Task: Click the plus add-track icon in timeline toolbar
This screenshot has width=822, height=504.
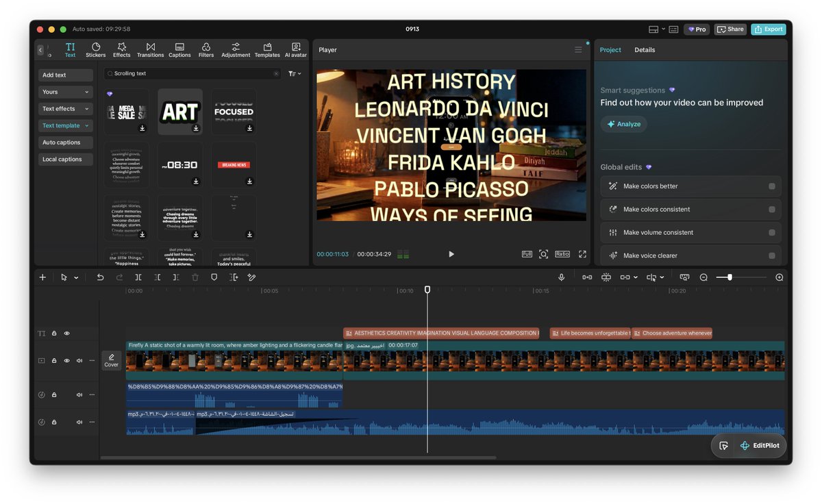Action: pos(42,277)
